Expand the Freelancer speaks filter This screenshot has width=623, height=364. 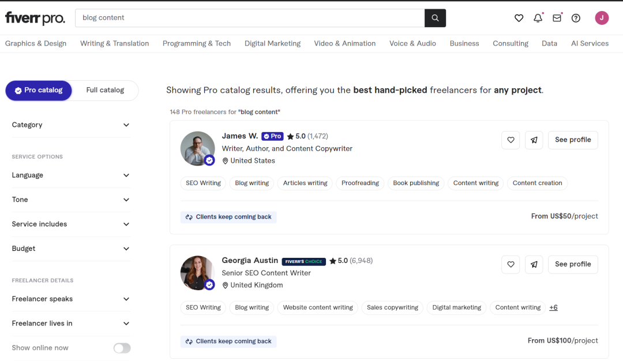coord(71,299)
